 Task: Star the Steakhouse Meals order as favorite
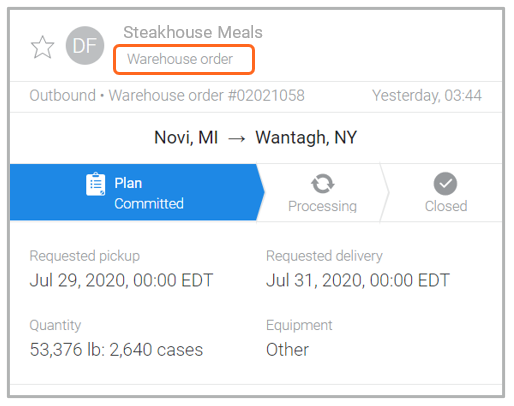pyautogui.click(x=42, y=47)
